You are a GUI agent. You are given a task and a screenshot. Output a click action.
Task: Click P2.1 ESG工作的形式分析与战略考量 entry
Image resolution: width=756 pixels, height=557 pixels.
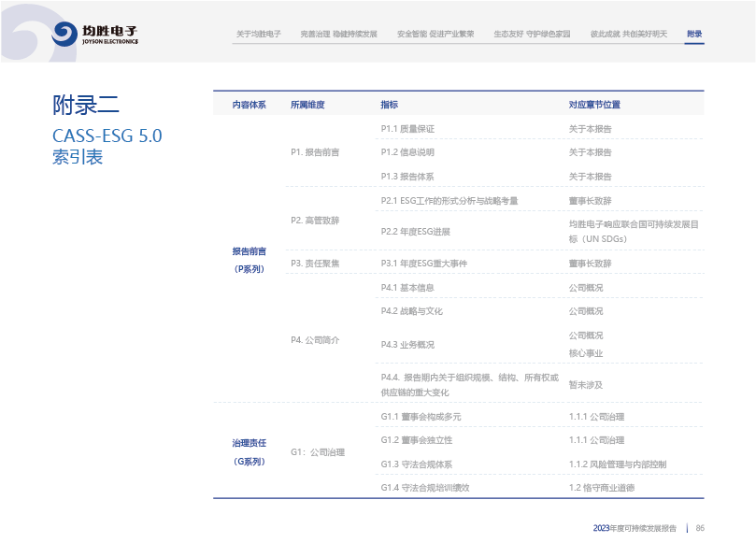449,200
